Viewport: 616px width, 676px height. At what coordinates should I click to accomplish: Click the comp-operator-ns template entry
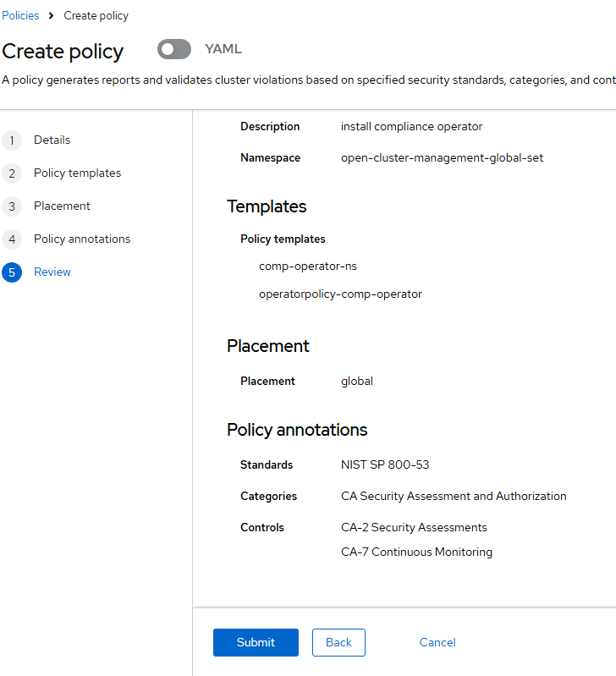[308, 267]
